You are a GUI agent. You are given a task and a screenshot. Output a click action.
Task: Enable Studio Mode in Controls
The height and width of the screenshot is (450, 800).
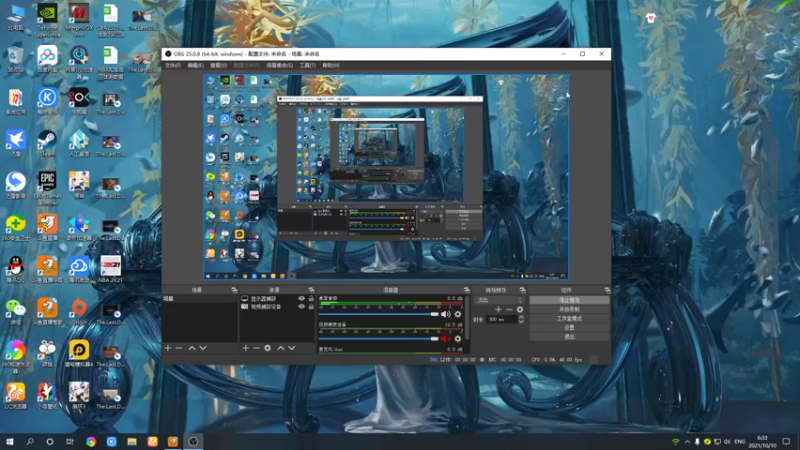tap(569, 318)
